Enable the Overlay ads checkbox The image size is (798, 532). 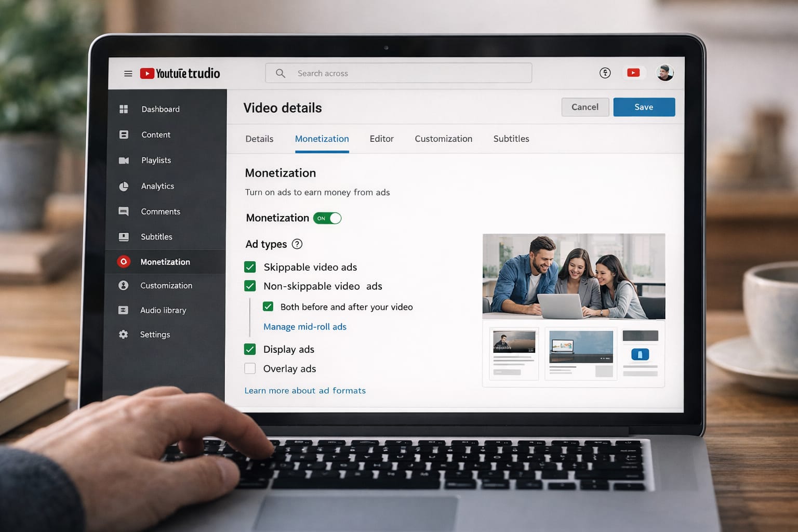pyautogui.click(x=250, y=368)
